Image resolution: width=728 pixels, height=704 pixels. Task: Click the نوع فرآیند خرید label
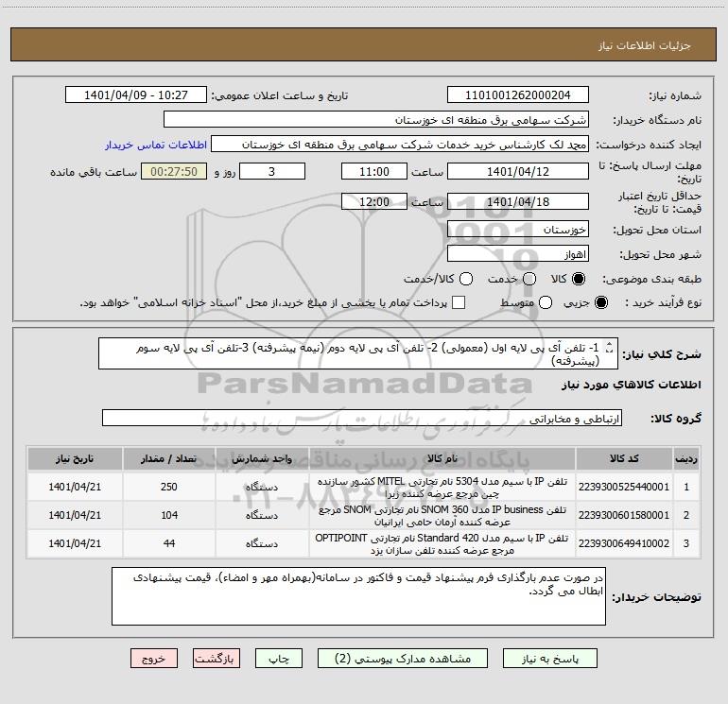pos(663,302)
